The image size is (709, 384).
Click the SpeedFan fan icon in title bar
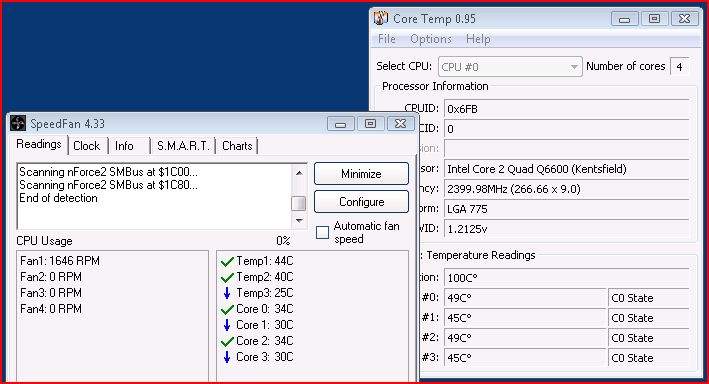coord(18,123)
